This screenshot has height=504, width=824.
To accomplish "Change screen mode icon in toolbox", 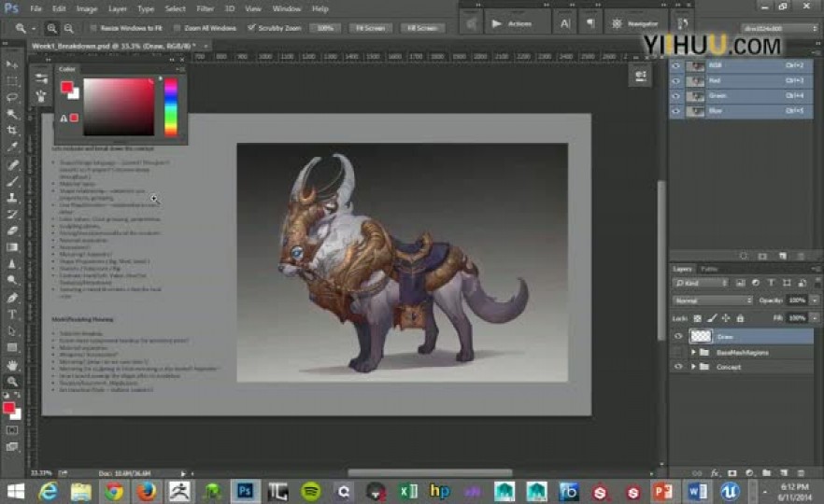I will pos(11,447).
